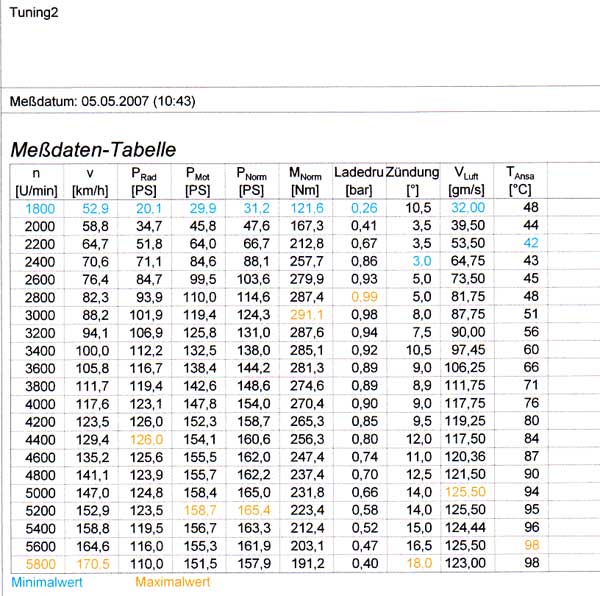Click the orange wheel power '126,0' in row 4400
The image size is (600, 596).
pyautogui.click(x=147, y=440)
